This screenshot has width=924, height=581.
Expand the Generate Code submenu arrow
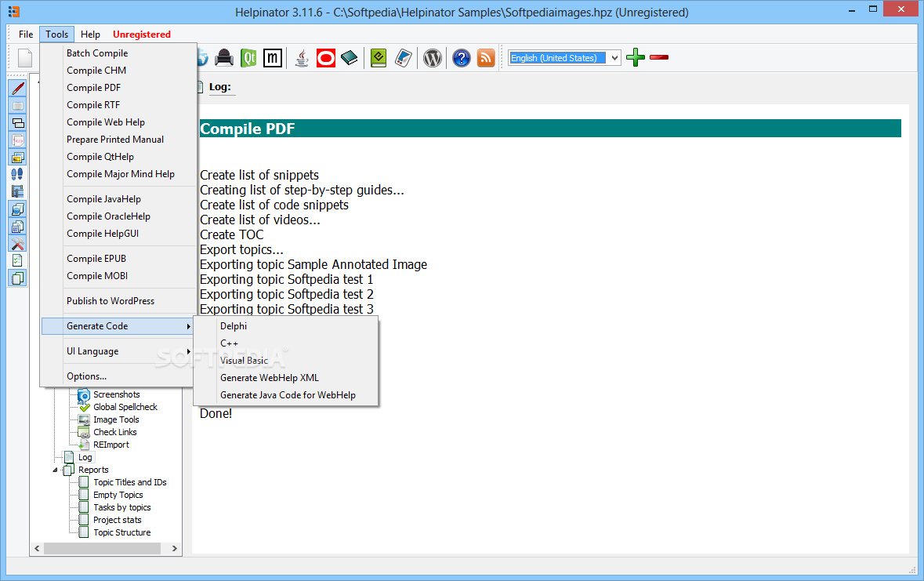click(189, 326)
